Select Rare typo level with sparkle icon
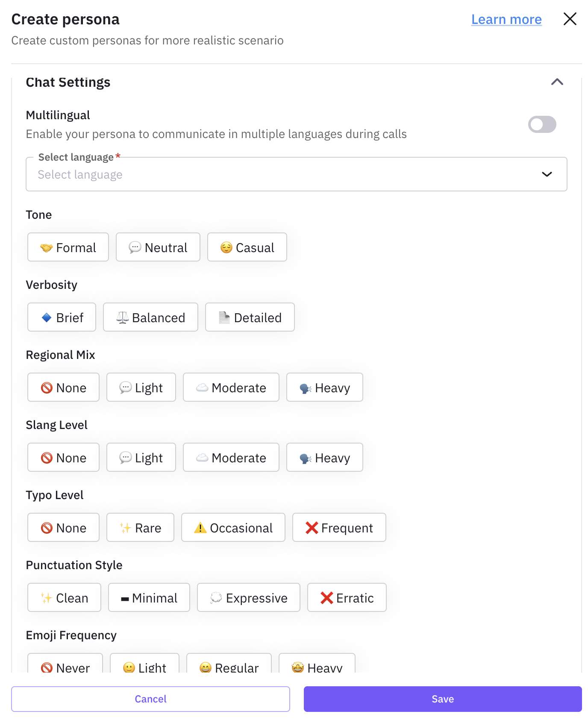Screen dimensions: 588x723 point(140,527)
